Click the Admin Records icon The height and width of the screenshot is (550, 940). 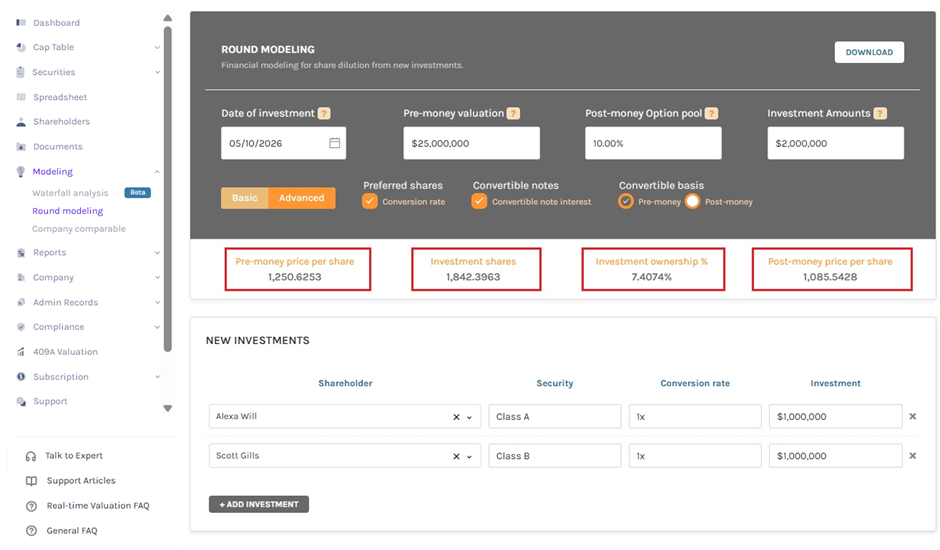(21, 302)
